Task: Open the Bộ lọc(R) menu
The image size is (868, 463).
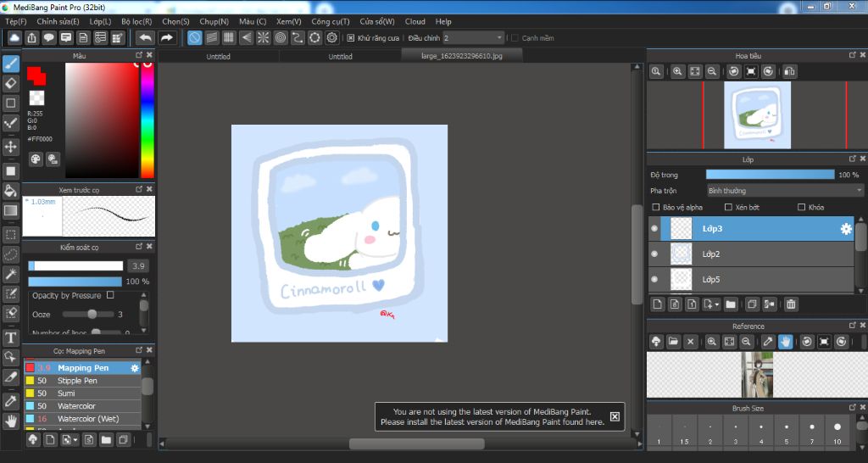Action: pyautogui.click(x=136, y=21)
